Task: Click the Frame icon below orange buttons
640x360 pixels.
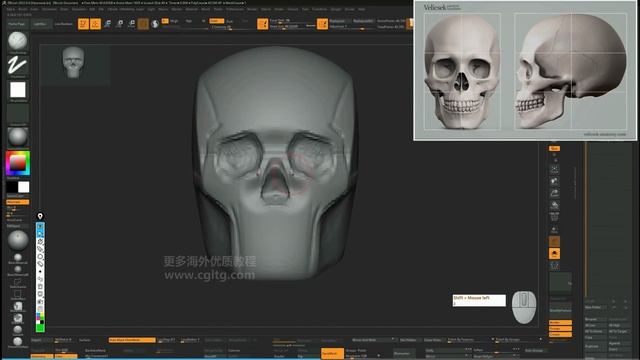Action: [554, 266]
